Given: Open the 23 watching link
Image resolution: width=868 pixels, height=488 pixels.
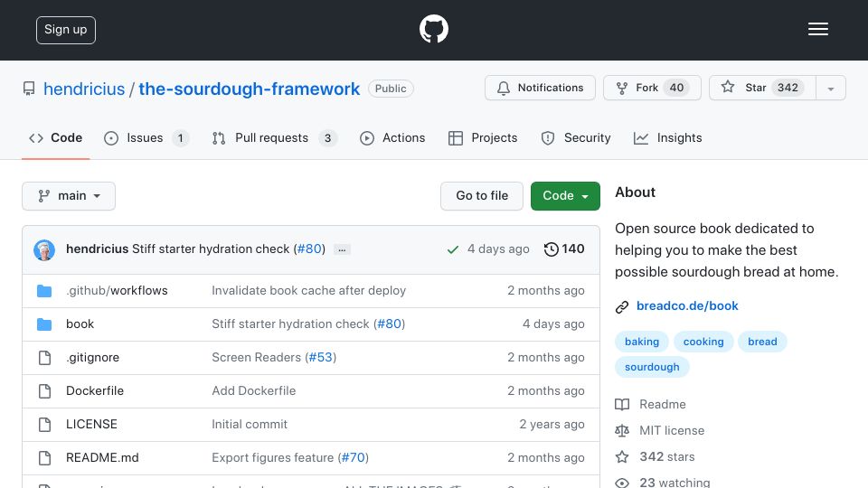Looking at the screenshot, I should pyautogui.click(x=675, y=483).
